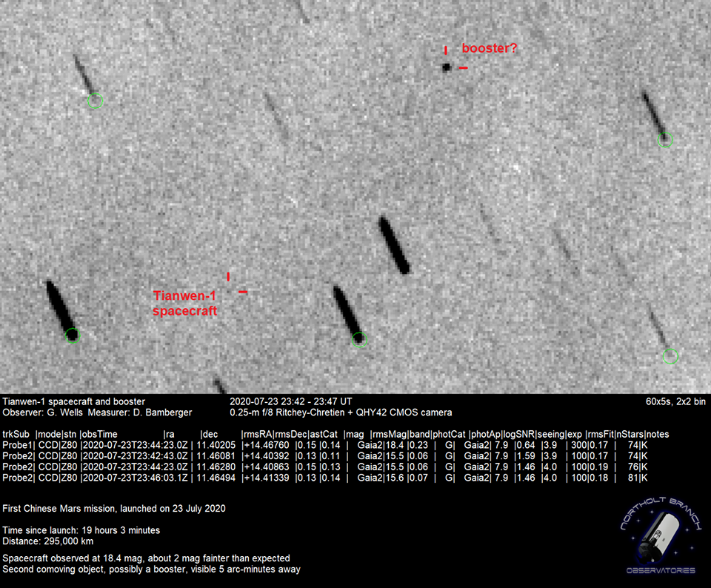Click the 'obsTime' column header
Viewport: 711px width, 588px height.
(x=100, y=434)
